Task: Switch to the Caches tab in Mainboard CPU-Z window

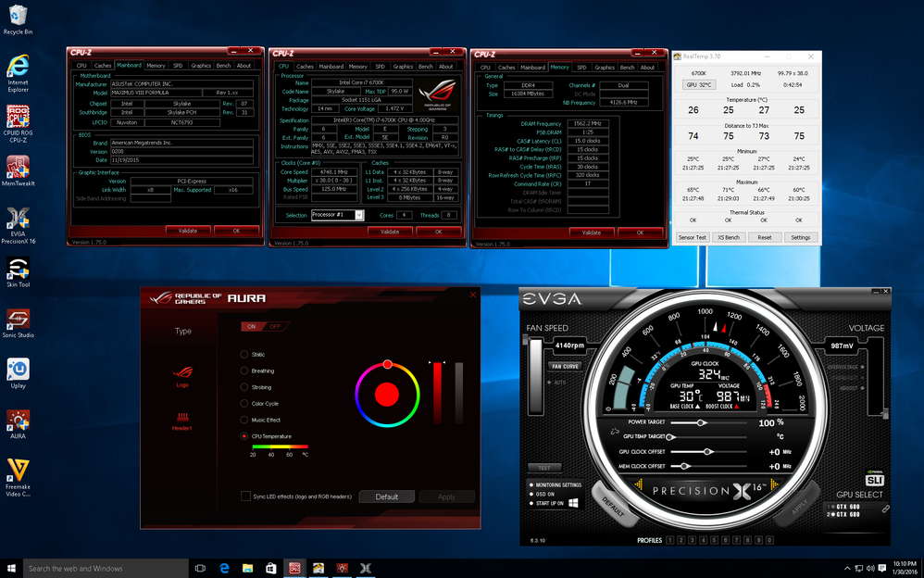Action: (103, 66)
